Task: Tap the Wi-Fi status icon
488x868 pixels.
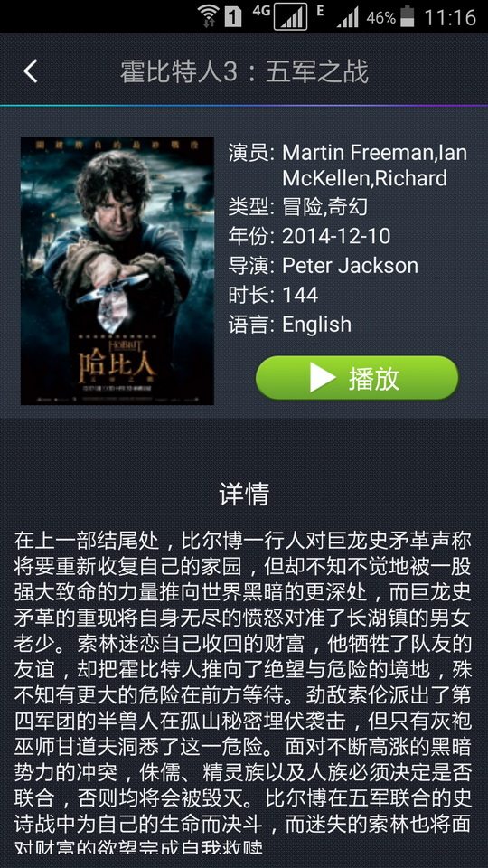Action: tap(209, 16)
